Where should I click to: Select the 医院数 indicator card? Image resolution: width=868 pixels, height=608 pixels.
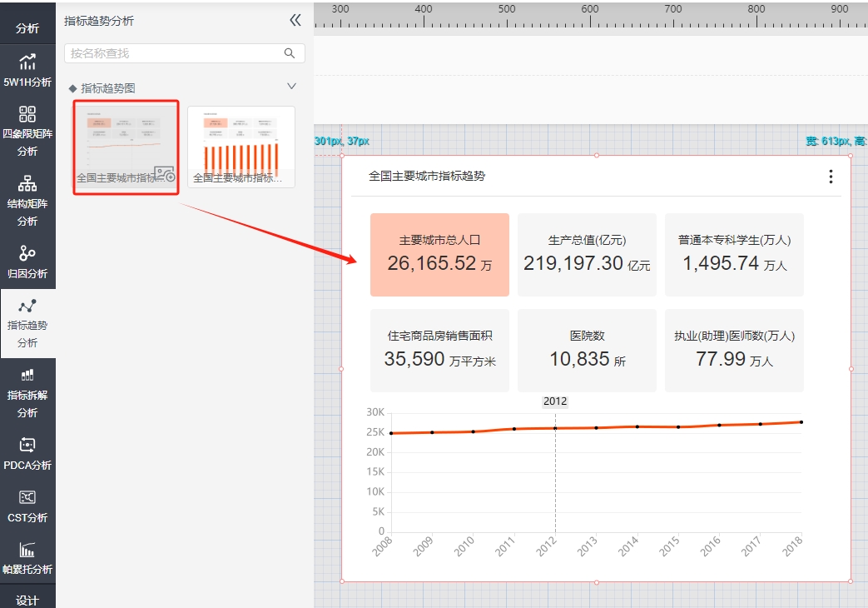tap(587, 351)
